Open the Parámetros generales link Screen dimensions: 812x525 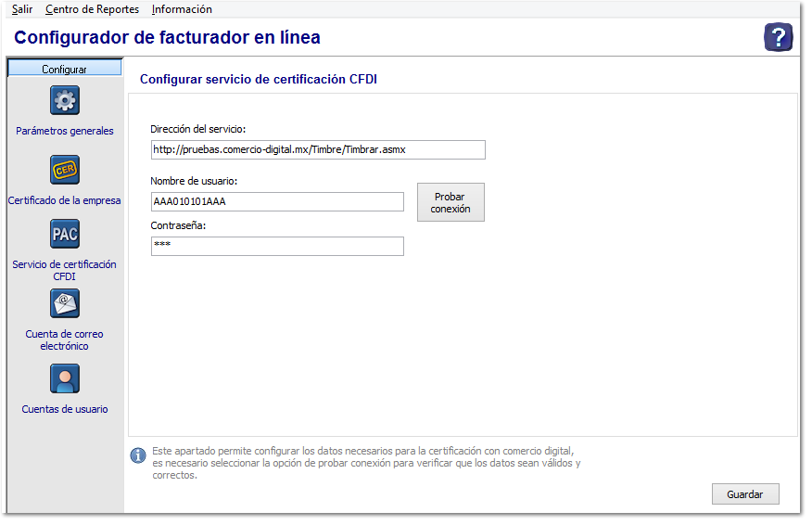(x=65, y=131)
